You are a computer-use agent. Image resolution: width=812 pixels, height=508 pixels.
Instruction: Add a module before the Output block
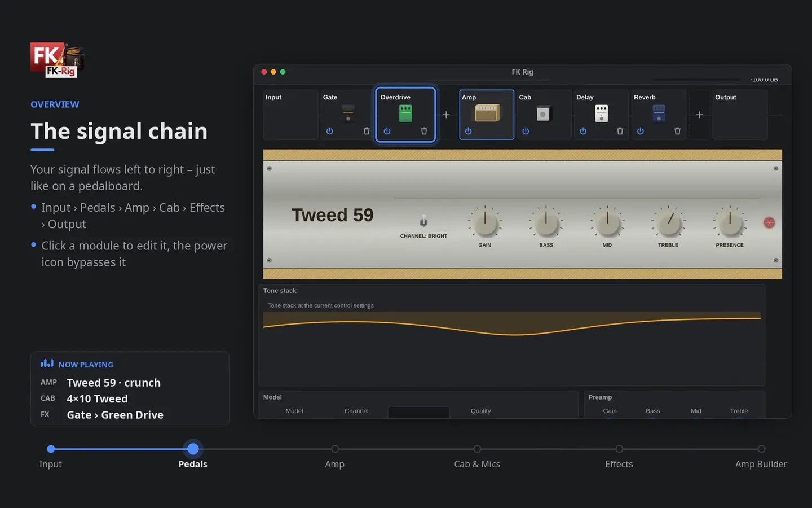(700, 115)
